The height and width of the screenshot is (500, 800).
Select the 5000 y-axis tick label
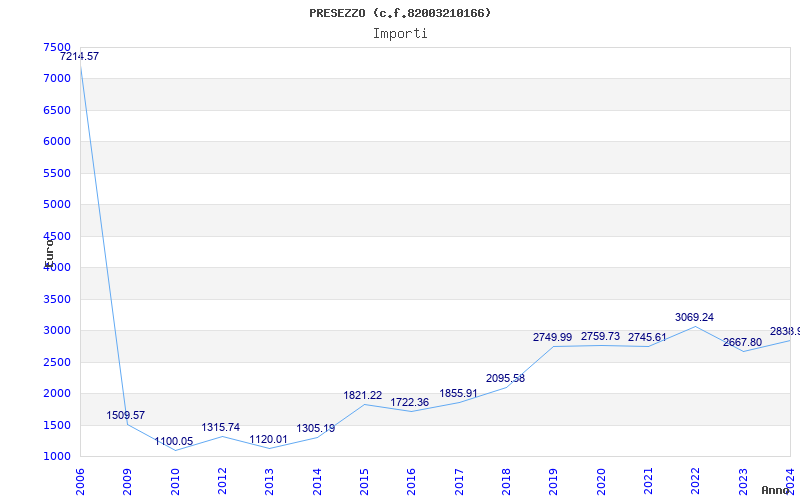[57, 205]
